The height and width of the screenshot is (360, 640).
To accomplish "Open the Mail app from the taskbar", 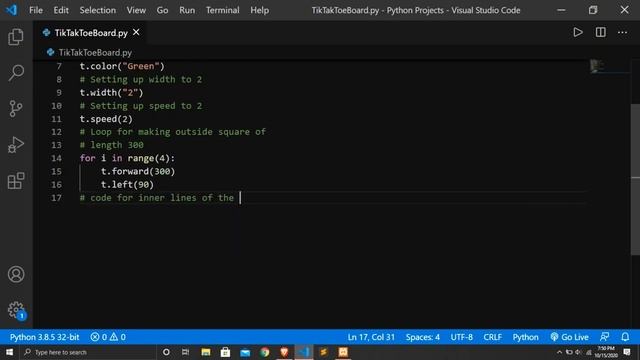I will [245, 352].
